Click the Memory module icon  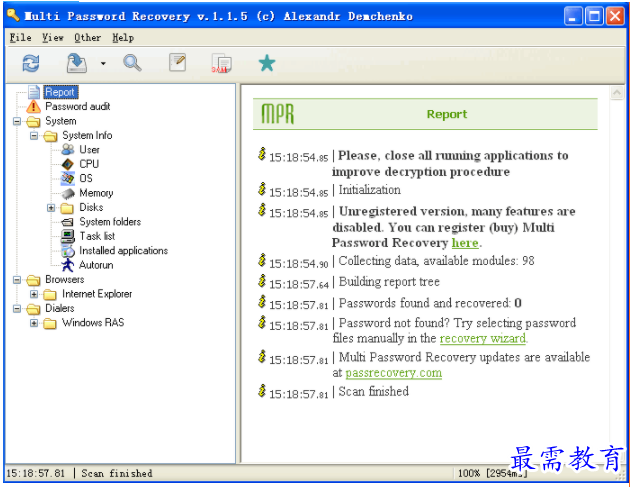pos(68,193)
